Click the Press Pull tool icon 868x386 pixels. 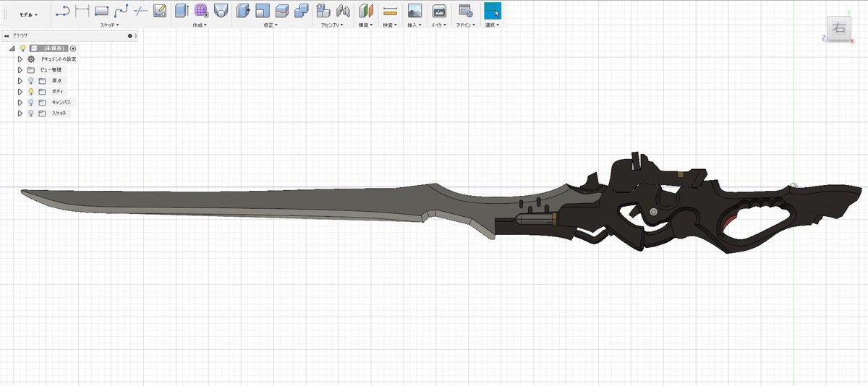243,10
